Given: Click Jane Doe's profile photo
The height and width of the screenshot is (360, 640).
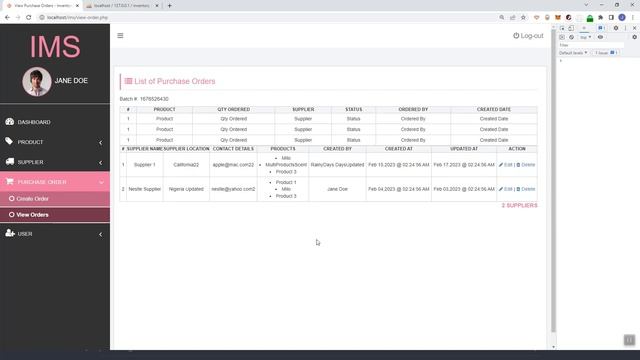Looking at the screenshot, I should [x=37, y=82].
